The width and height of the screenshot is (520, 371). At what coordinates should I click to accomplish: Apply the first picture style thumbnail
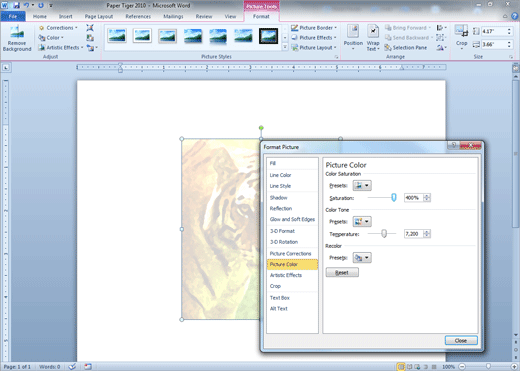(x=117, y=36)
